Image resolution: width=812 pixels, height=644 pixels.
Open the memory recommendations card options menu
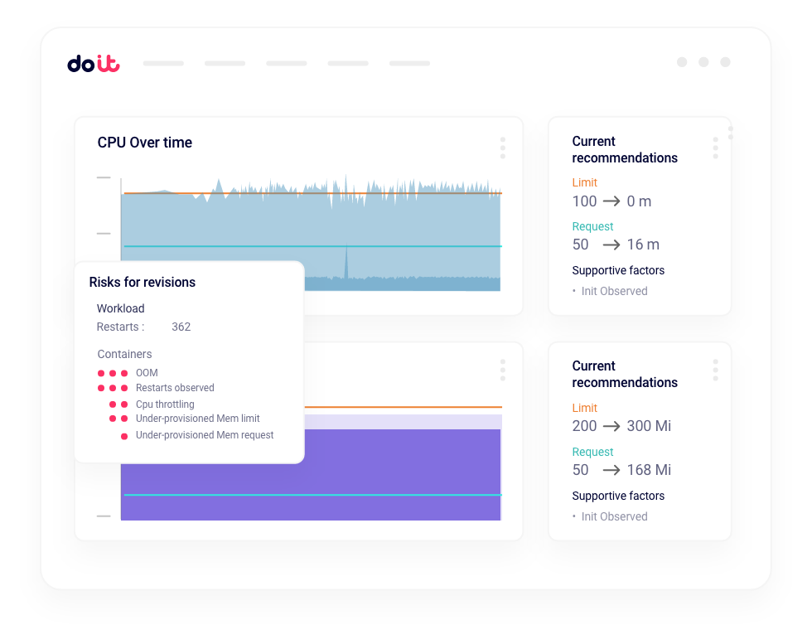pos(715,370)
